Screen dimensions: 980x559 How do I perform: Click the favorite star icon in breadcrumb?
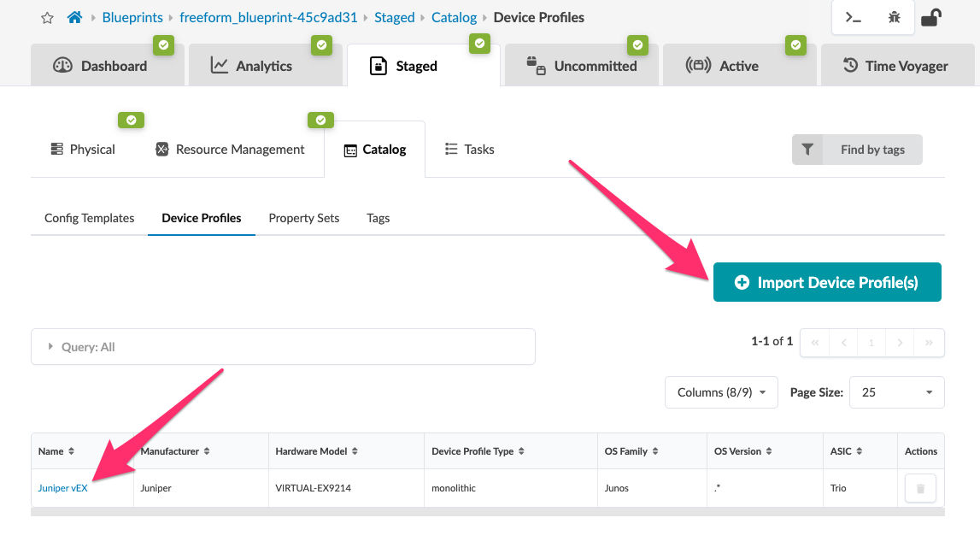47,18
